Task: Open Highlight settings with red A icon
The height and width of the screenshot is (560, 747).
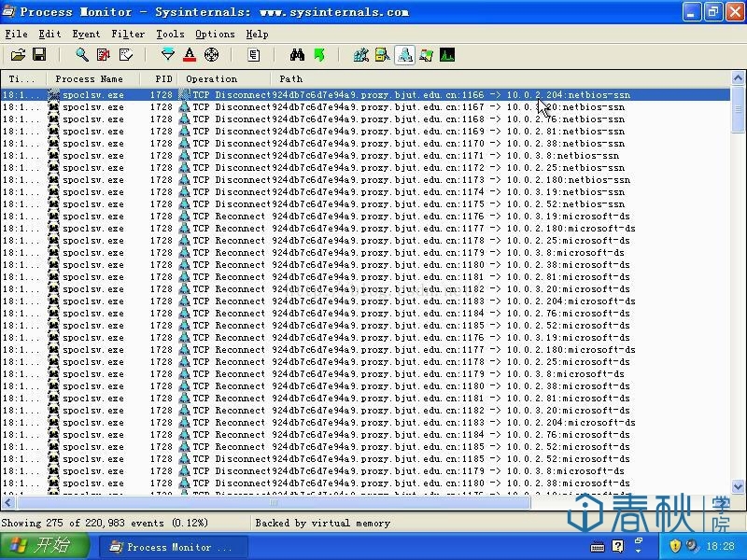Action: coord(190,55)
